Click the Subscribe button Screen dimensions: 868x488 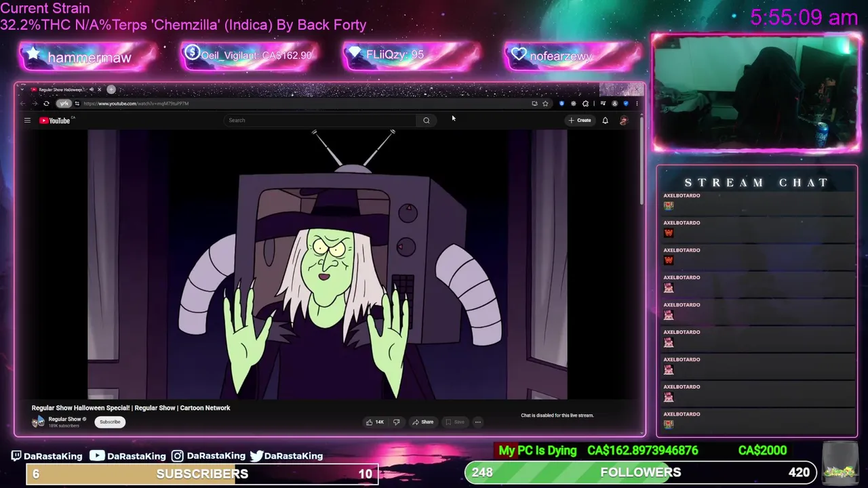(x=110, y=422)
